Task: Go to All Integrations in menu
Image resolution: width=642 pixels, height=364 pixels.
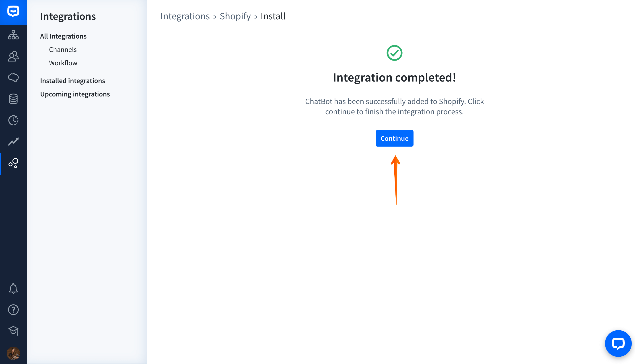Action: (63, 36)
